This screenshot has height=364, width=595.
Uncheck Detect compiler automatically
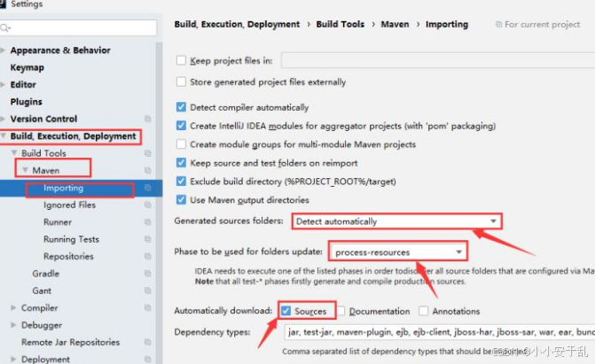click(181, 107)
